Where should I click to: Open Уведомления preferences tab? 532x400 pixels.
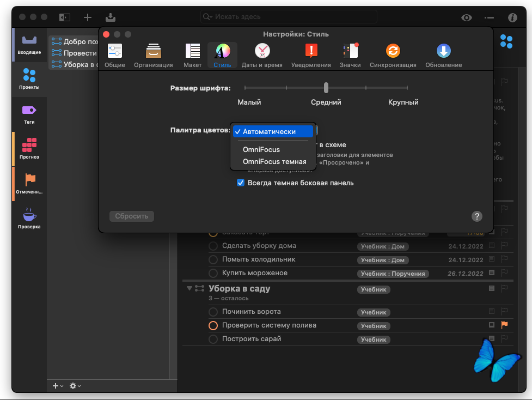tap(311, 56)
